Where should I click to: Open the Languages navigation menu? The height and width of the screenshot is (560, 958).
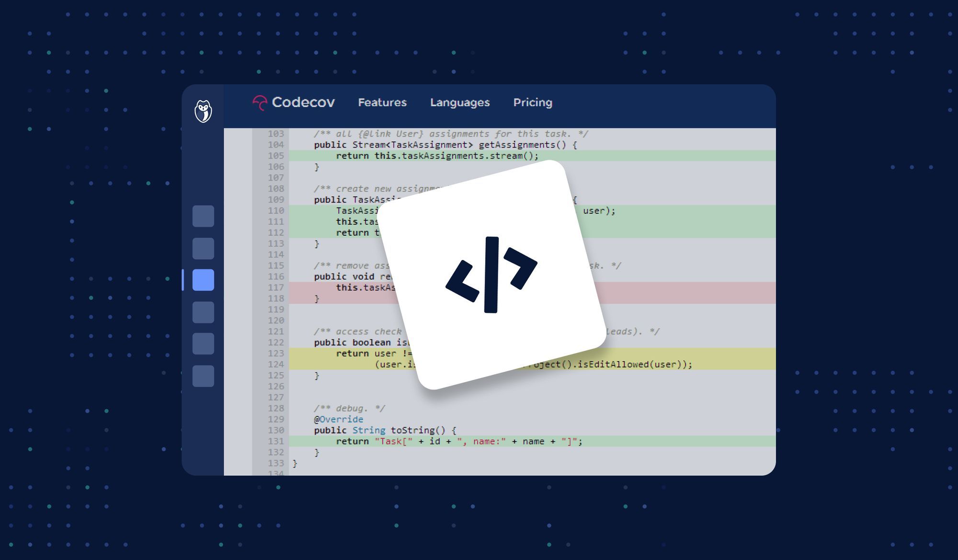click(460, 102)
